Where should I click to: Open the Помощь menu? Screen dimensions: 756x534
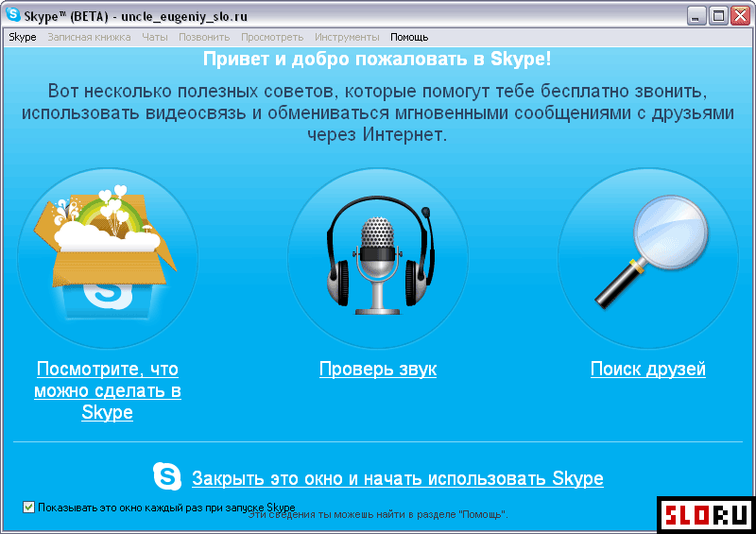pyautogui.click(x=409, y=37)
